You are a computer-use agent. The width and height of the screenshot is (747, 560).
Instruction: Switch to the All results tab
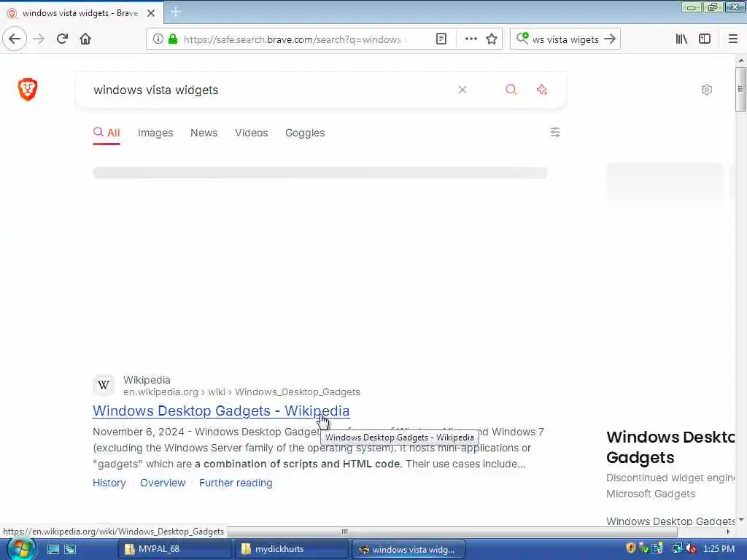click(107, 133)
